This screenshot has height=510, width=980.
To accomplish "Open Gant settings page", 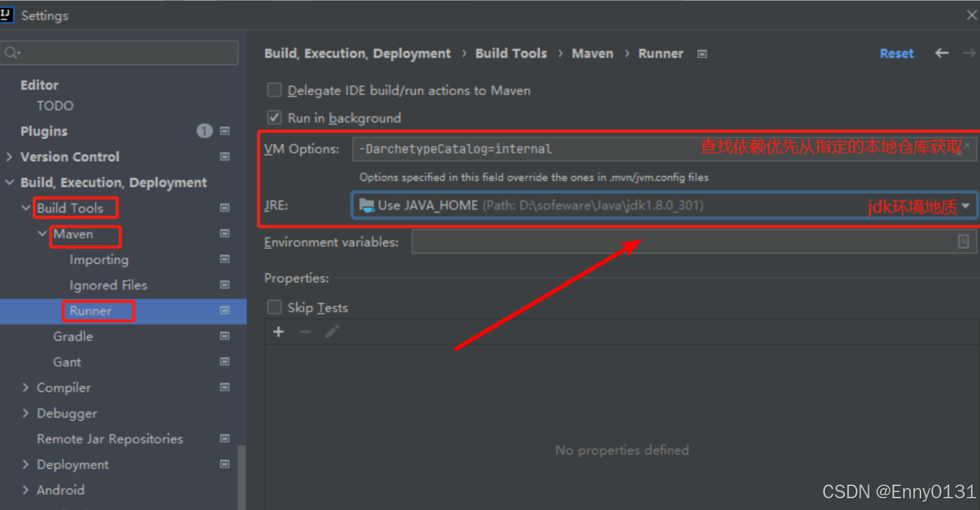I will tap(67, 361).
